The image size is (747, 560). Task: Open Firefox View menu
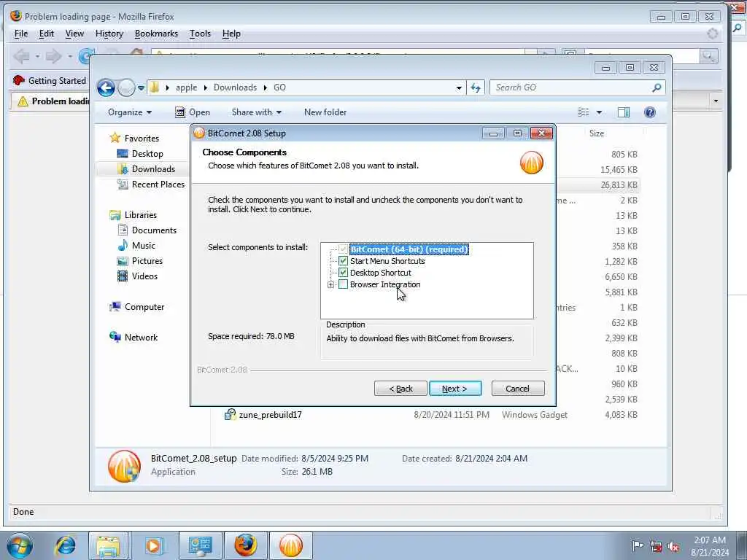[x=74, y=34]
